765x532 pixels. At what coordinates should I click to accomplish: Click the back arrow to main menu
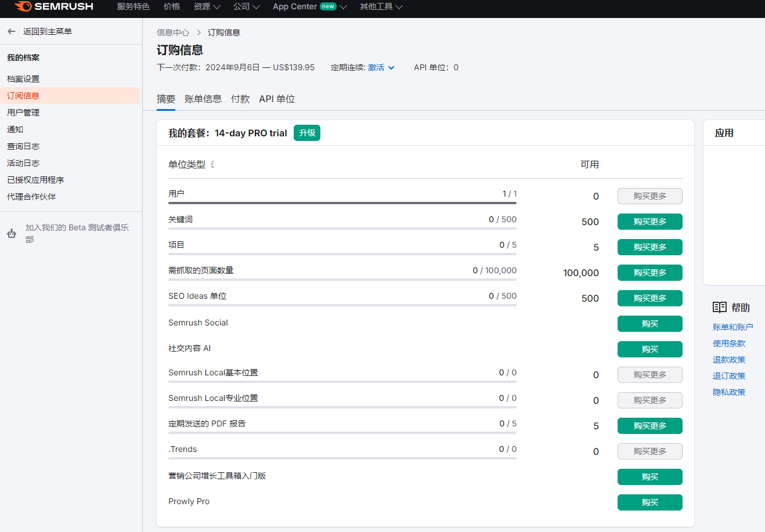point(12,31)
